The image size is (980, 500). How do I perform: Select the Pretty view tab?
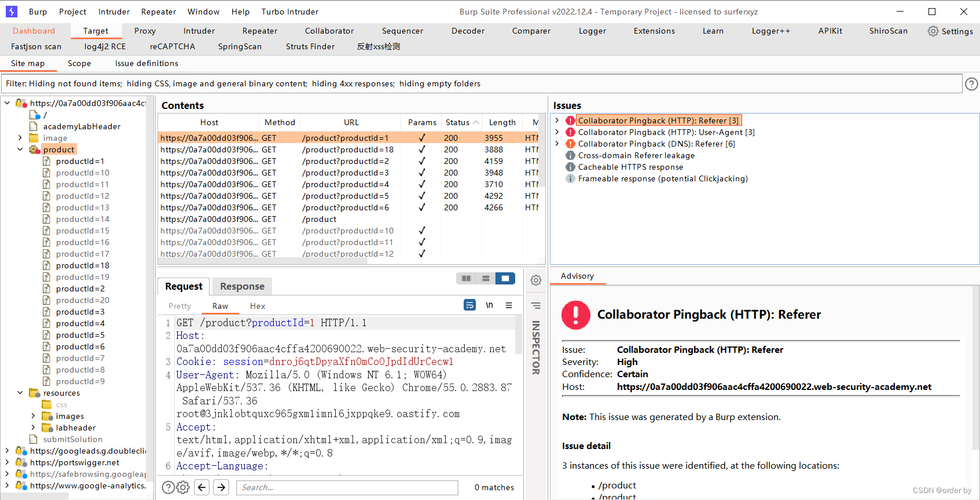coord(179,306)
